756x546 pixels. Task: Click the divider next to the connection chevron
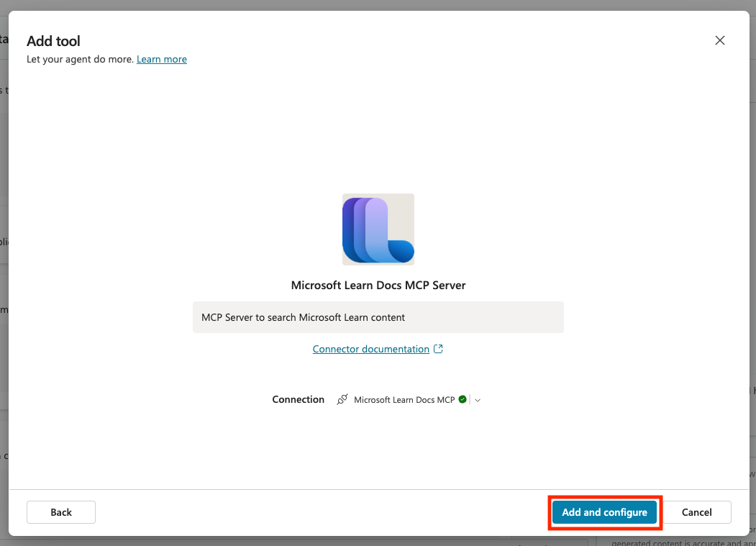[x=470, y=399]
